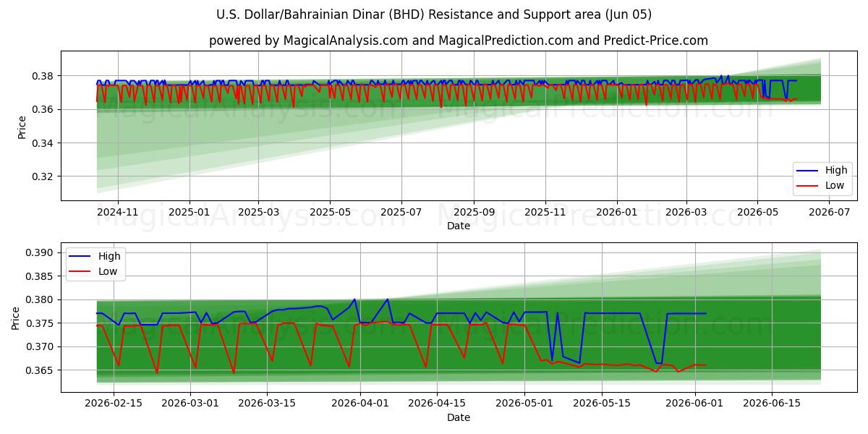Click the 2026-06-15 date tick label
Viewport: 868px width, 434px height.
pos(772,404)
